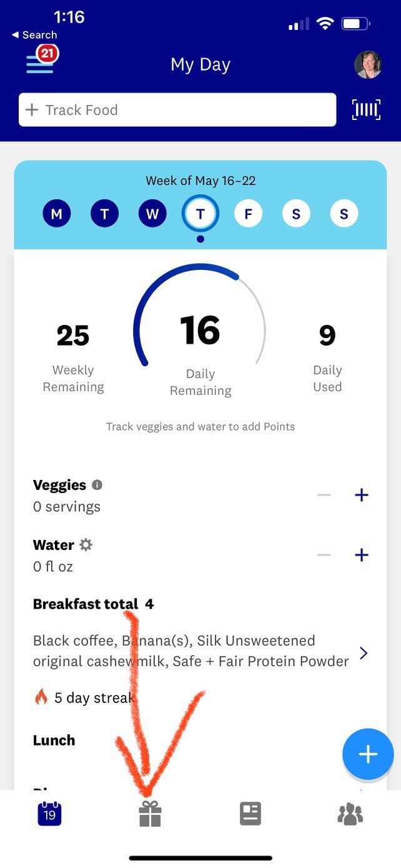Tap the Track Food input field
Image resolution: width=401 pixels, height=868 pixels.
click(x=177, y=109)
